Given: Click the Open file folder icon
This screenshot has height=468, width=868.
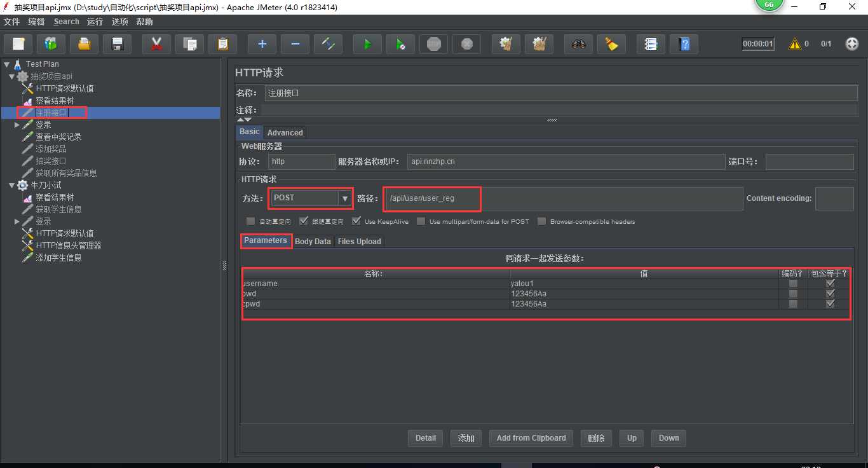Looking at the screenshot, I should point(84,44).
